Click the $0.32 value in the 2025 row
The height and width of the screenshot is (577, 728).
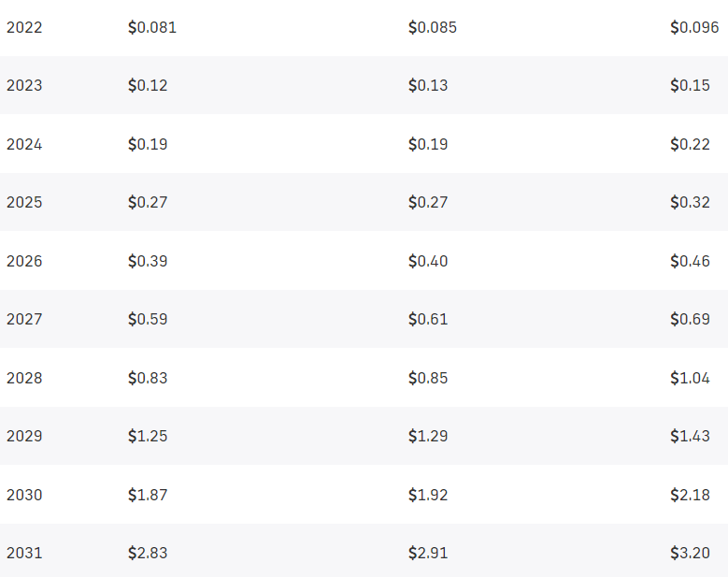tap(690, 203)
